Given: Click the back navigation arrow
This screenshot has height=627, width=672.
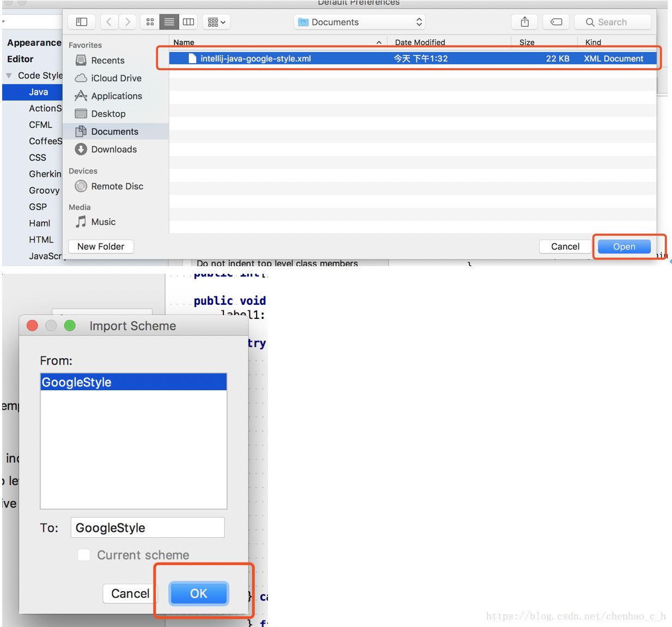Looking at the screenshot, I should (109, 22).
